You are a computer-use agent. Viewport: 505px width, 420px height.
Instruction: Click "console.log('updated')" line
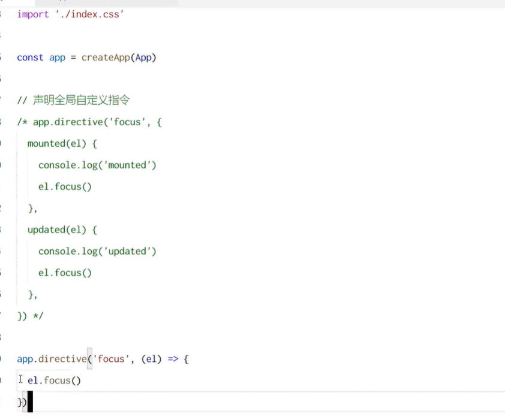click(97, 252)
